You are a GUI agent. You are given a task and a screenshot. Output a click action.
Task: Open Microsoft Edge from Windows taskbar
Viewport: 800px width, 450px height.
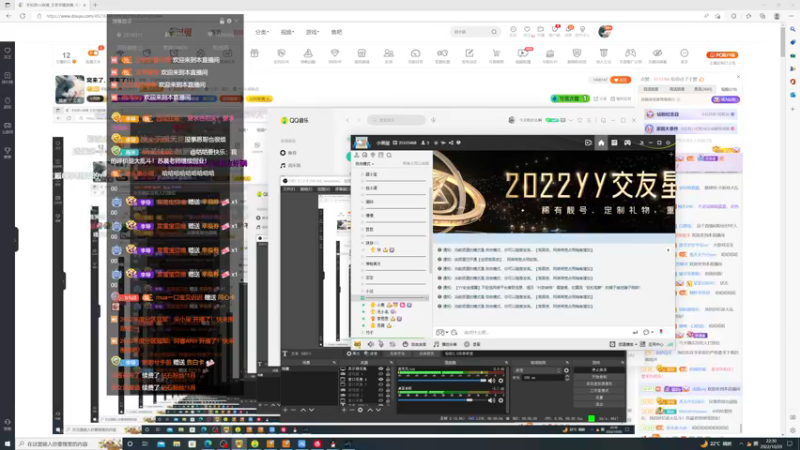(208, 444)
